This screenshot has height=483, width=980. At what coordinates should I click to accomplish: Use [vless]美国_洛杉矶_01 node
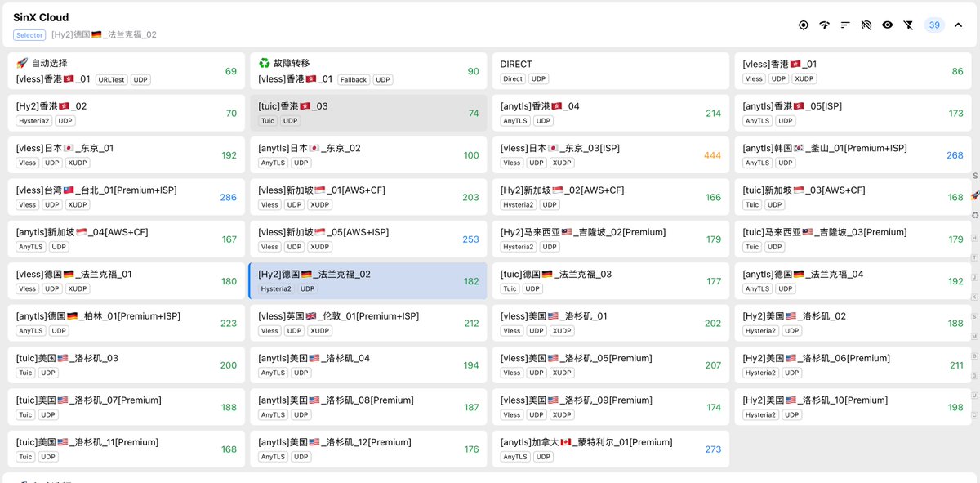pos(611,323)
